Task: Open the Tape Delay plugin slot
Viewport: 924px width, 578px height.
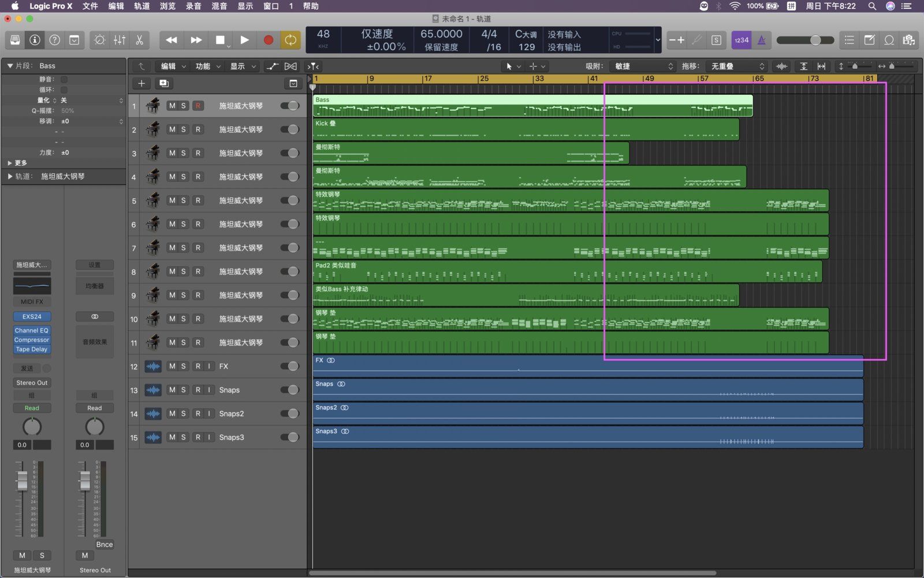Action: click(32, 349)
